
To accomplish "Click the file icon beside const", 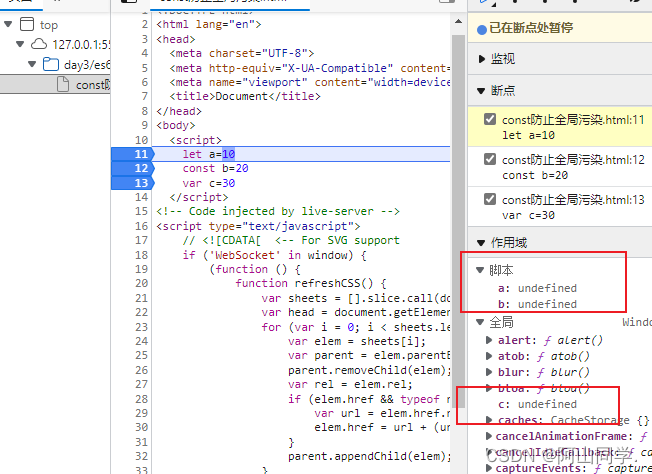I will tap(63, 84).
